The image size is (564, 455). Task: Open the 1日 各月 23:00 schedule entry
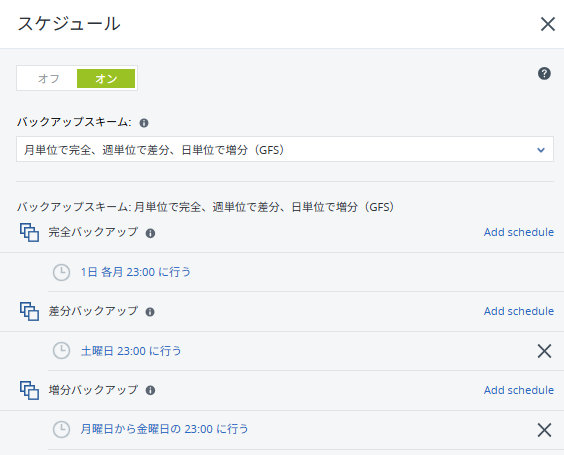[x=136, y=272]
